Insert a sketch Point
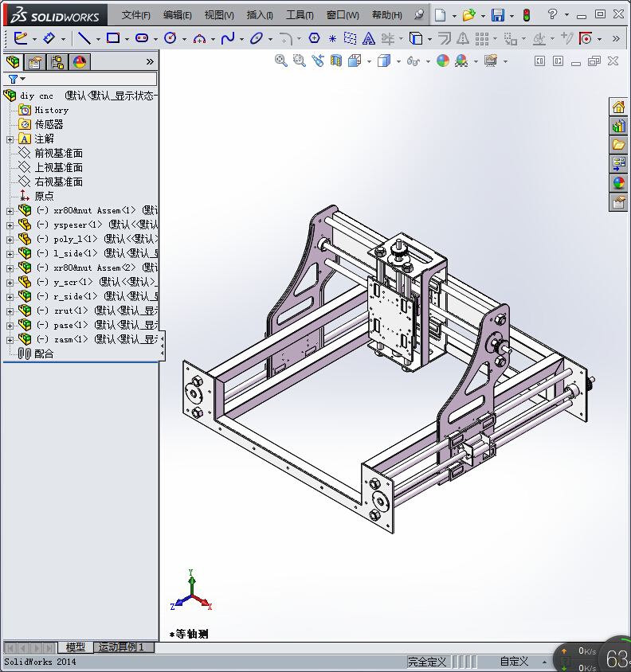 click(332, 38)
